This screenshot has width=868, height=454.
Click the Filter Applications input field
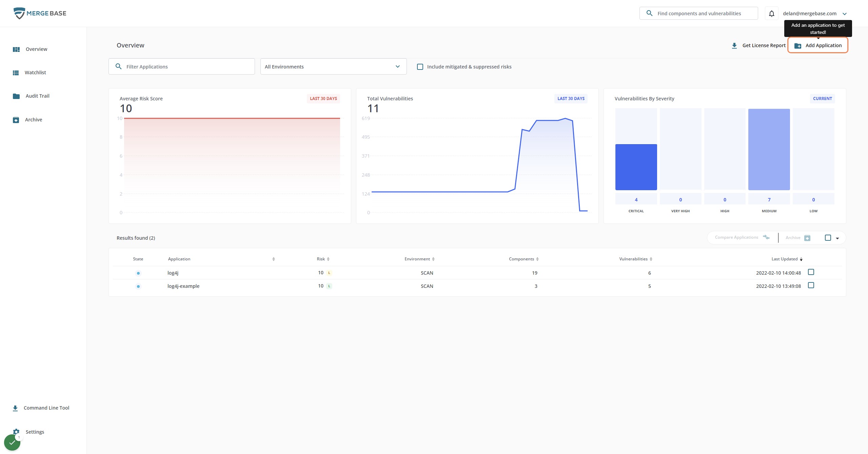(x=182, y=66)
